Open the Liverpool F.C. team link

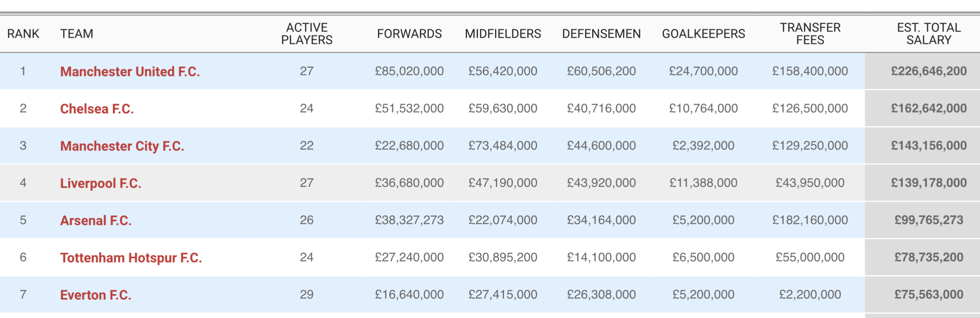(101, 183)
